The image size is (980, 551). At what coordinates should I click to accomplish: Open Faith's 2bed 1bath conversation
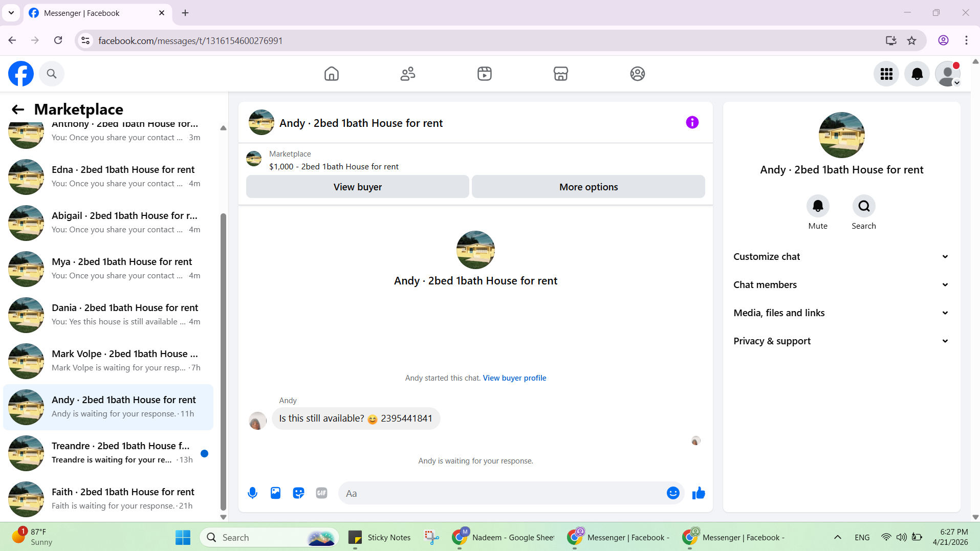108,499
